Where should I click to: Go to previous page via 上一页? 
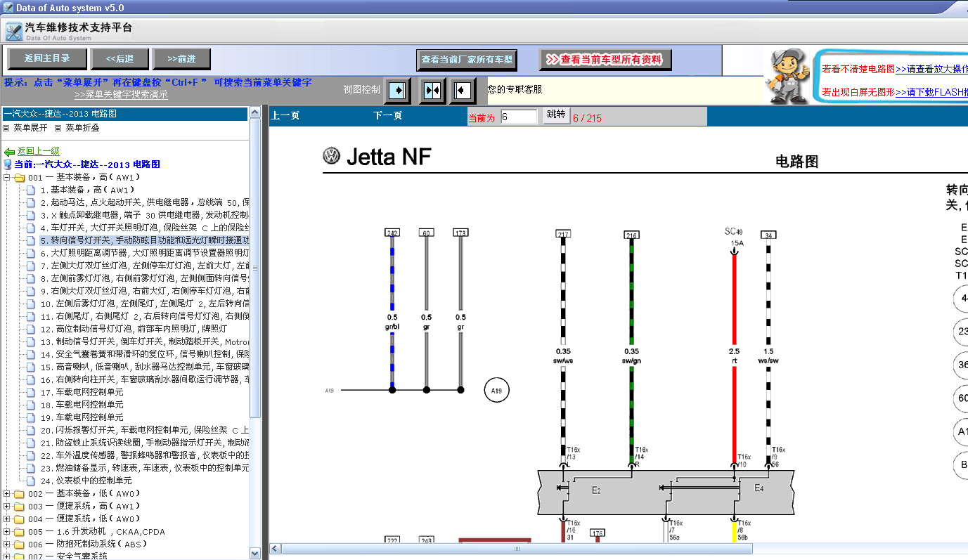click(x=285, y=115)
